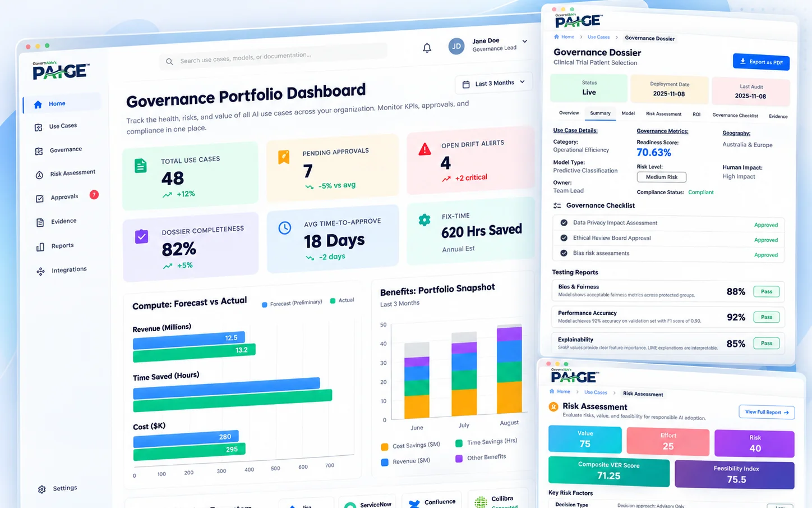The height and width of the screenshot is (508, 812).
Task: Click the JD user avatar
Action: [456, 46]
